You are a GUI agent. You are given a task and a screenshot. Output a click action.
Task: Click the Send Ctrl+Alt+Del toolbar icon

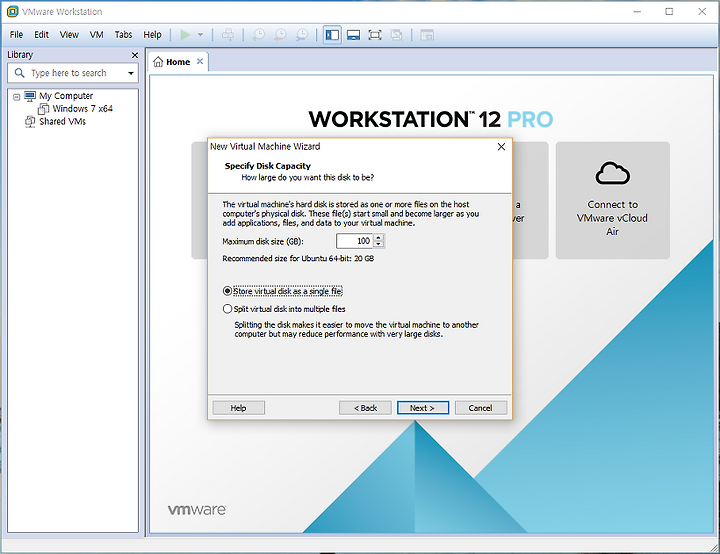[x=228, y=35]
